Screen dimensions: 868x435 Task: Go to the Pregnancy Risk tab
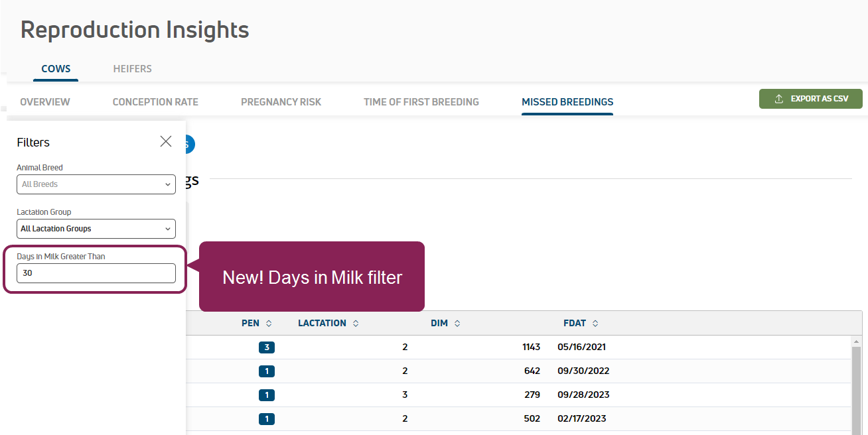tap(281, 102)
